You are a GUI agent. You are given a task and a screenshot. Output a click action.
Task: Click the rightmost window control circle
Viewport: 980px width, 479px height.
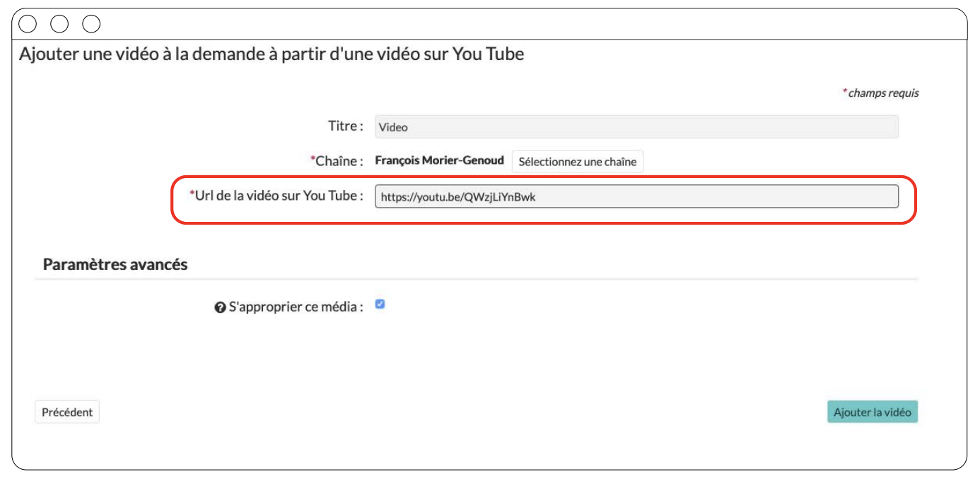91,24
